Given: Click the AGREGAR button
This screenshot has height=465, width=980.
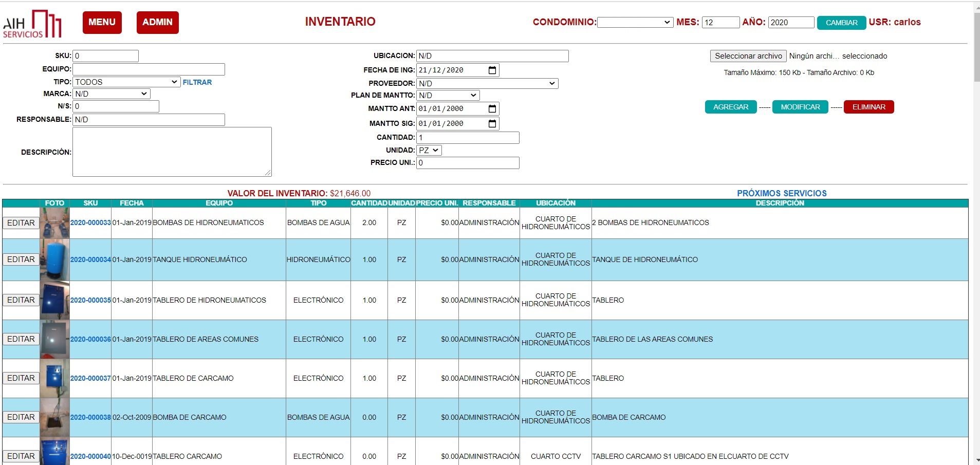Looking at the screenshot, I should tap(731, 107).
